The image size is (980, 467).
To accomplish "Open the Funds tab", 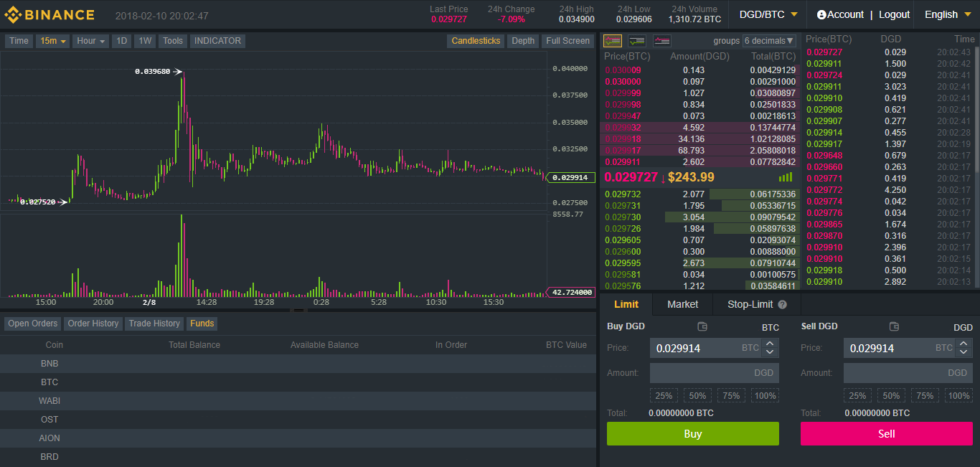I will 202,324.
